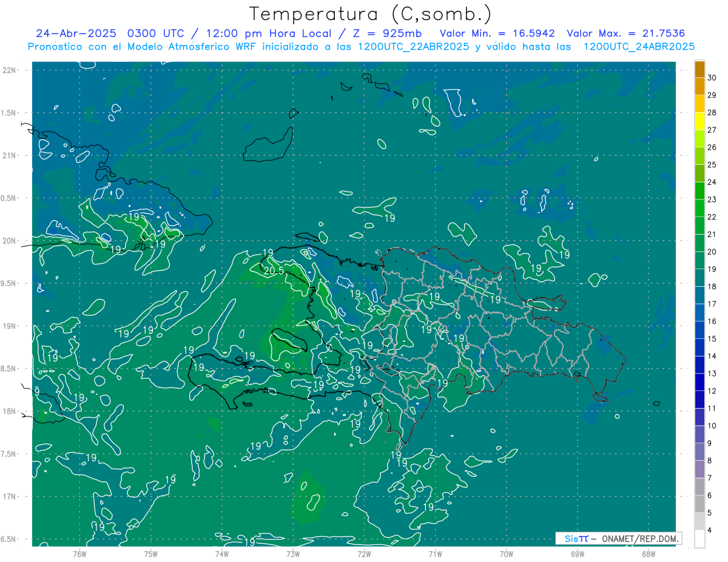This screenshot has height=562, width=728.
Task: Click the "70W" longitude axis label
Action: pos(506,554)
